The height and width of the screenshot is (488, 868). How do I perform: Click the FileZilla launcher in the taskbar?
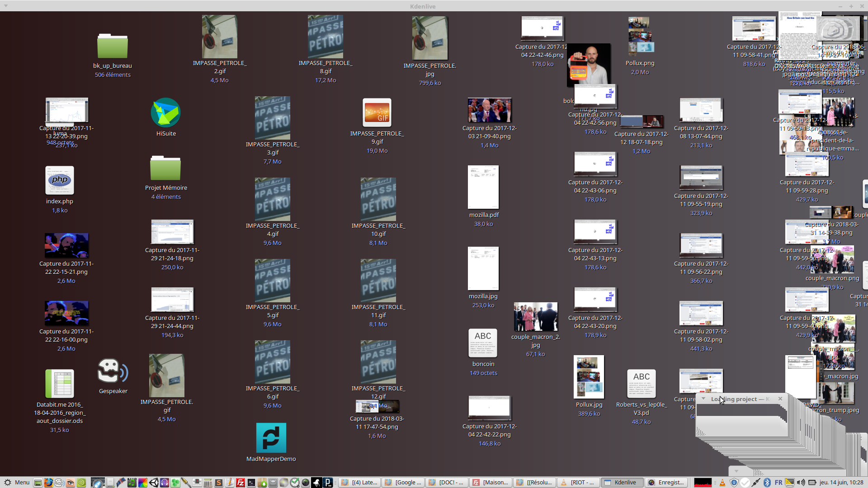coord(240,483)
